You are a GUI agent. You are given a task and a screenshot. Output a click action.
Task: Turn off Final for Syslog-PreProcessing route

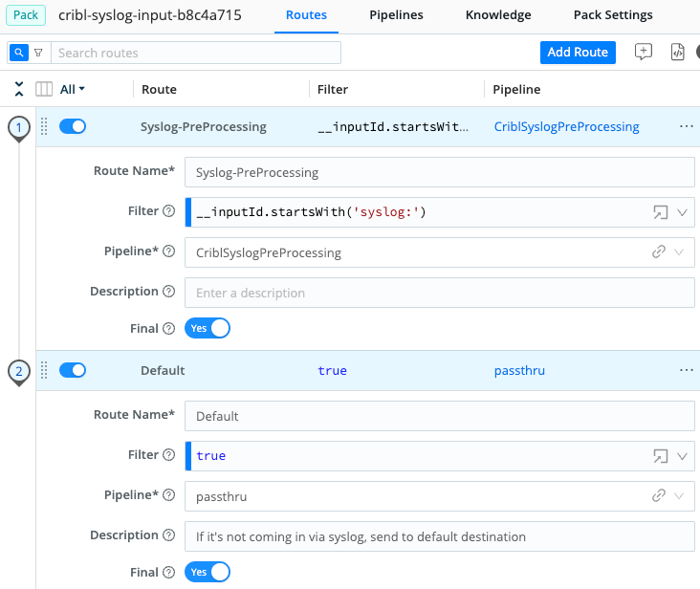point(208,328)
